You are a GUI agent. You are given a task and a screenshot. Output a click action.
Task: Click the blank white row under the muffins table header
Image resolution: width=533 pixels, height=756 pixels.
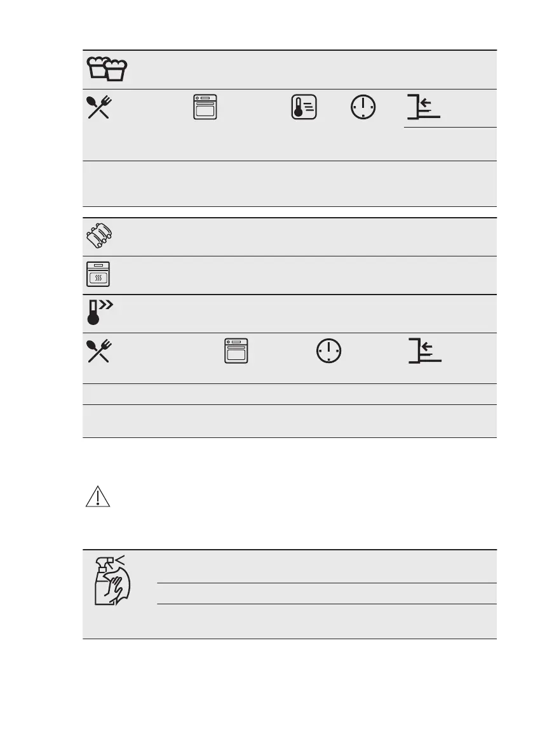coord(290,183)
